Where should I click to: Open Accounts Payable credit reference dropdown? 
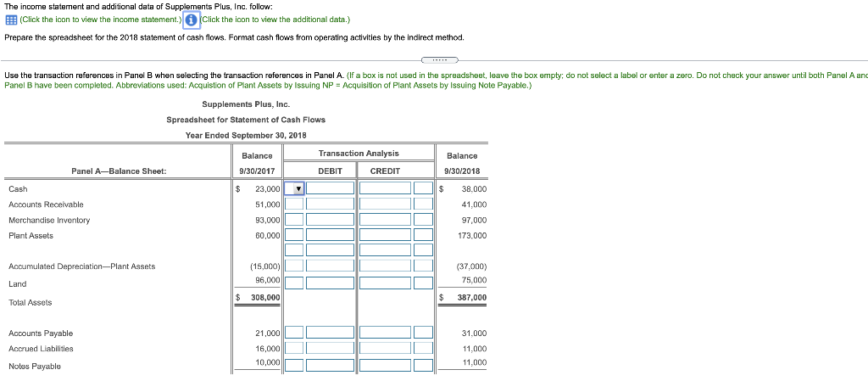tap(424, 333)
